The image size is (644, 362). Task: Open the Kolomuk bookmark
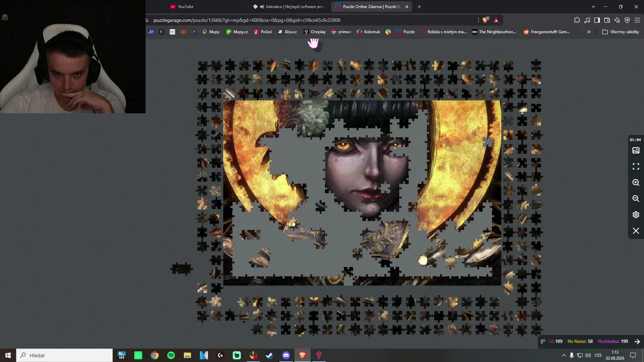[x=368, y=32]
